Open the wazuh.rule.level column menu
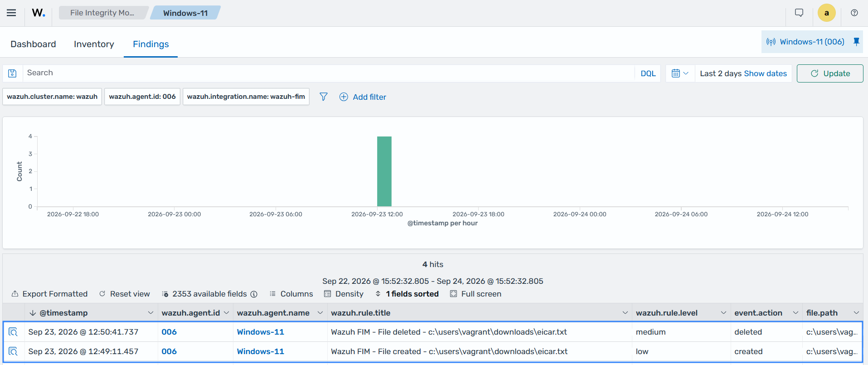Viewport: 868px width, 365px height. click(x=723, y=313)
